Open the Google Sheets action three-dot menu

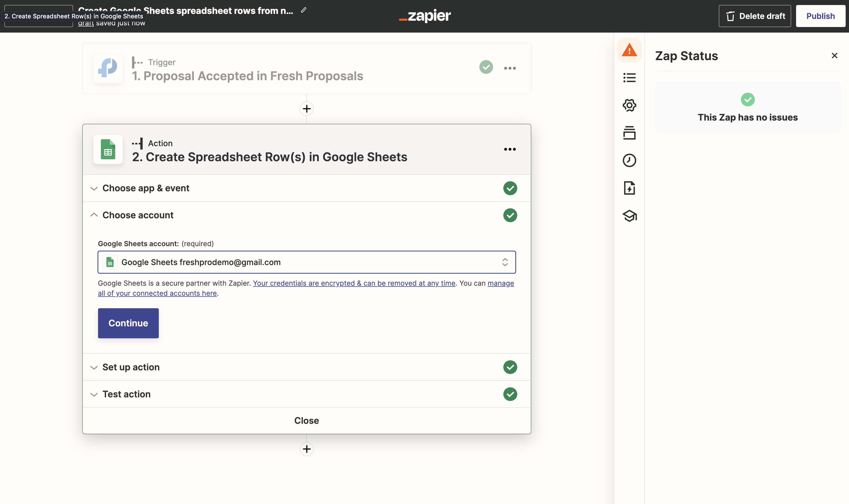(x=510, y=150)
